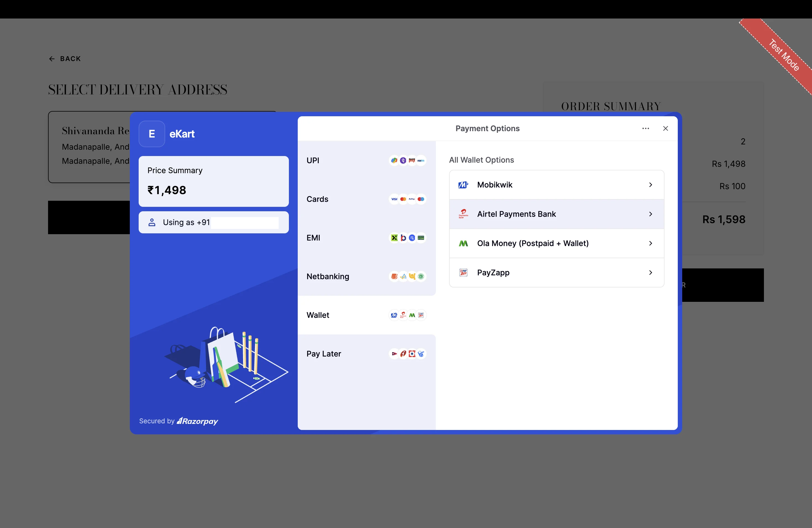Viewport: 812px width, 528px height.
Task: Click the '₹1,498' price amount
Action: click(167, 190)
